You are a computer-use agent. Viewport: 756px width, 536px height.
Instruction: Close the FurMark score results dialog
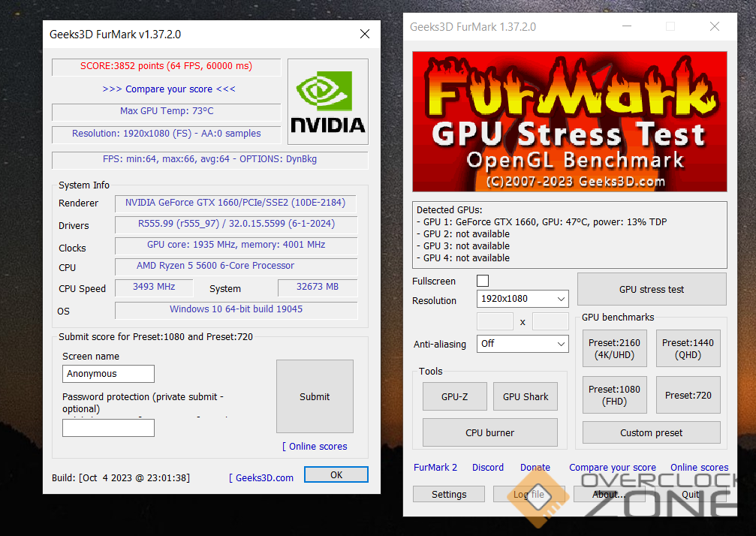coord(365,34)
